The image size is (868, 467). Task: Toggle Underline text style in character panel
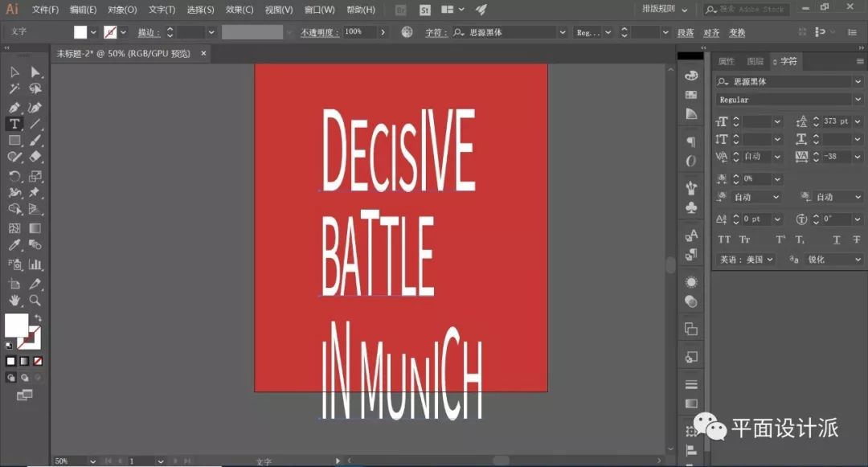pos(837,240)
